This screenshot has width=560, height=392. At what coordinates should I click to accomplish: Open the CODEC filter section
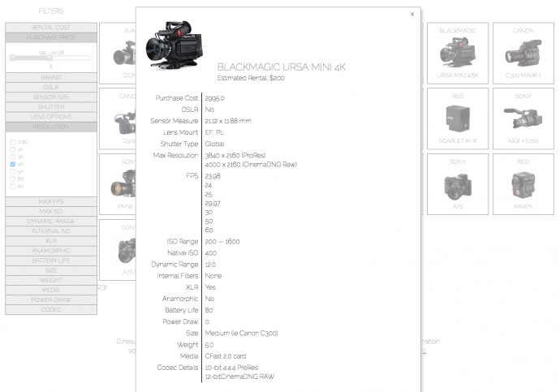tap(51, 309)
